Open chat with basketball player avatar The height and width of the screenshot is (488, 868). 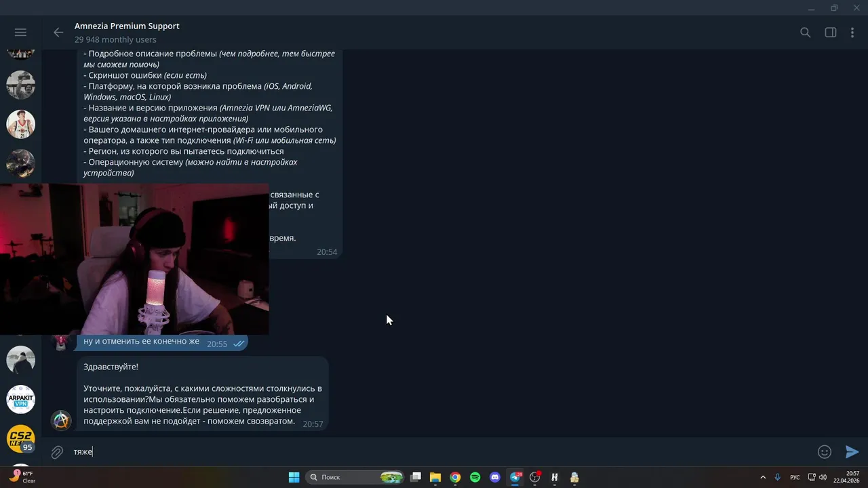pos(20,124)
